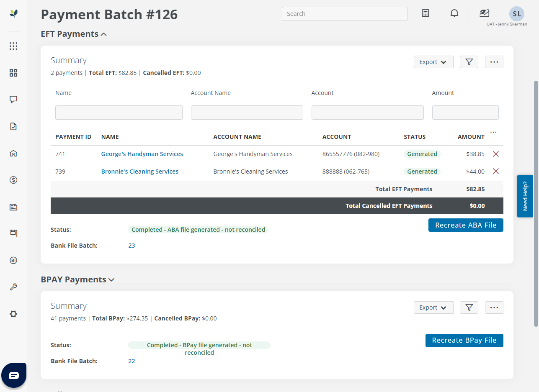This screenshot has height=392, width=539.
Task: Focus the Account Name filter field
Action: (247, 113)
